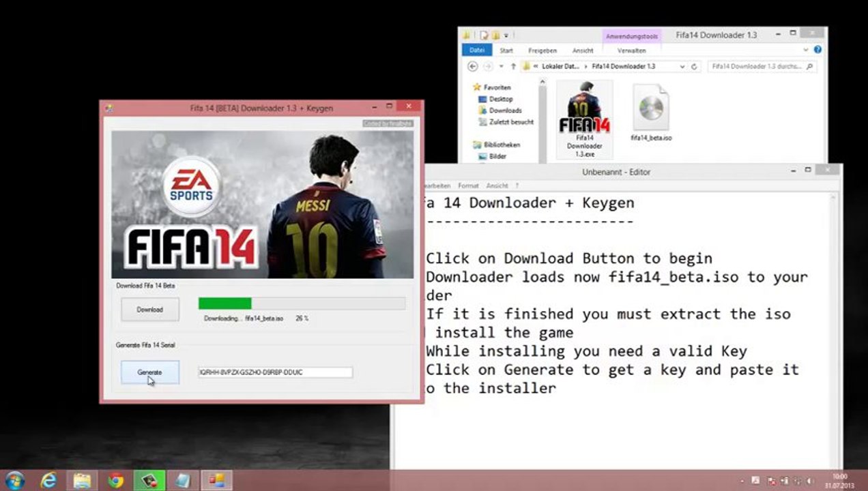Select the Fifa14 Downloader 1.3.exe file
This screenshot has width=868, height=491.
(584, 121)
